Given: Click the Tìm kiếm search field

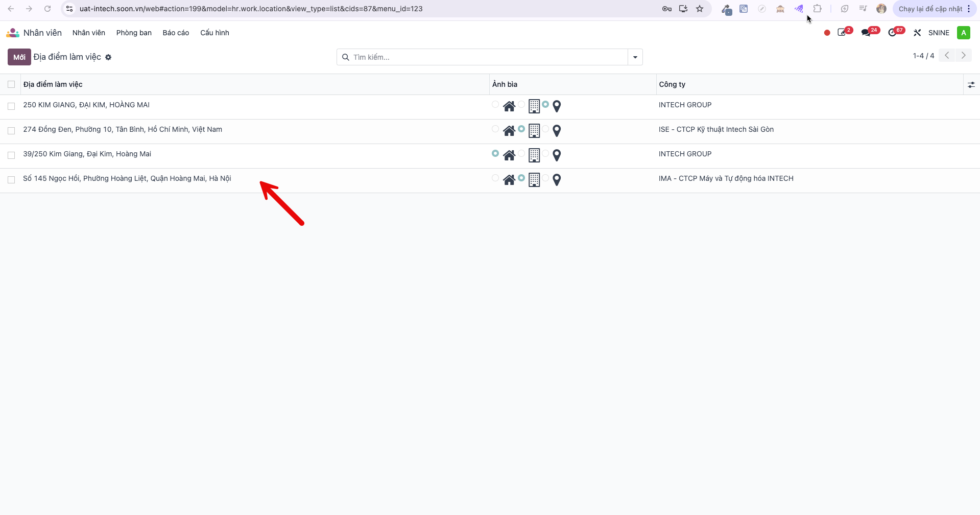Looking at the screenshot, I should pos(482,57).
